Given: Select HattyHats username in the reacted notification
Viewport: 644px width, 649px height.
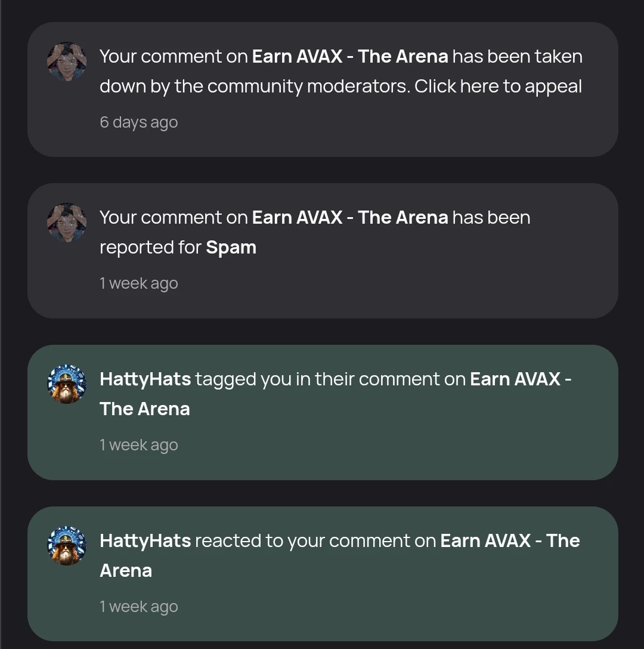Looking at the screenshot, I should (145, 540).
